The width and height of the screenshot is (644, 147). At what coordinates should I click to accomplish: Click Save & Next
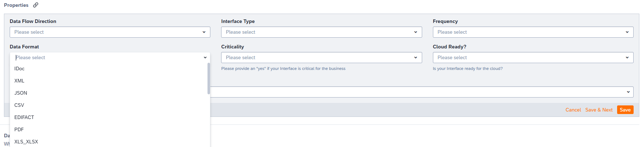click(x=599, y=110)
